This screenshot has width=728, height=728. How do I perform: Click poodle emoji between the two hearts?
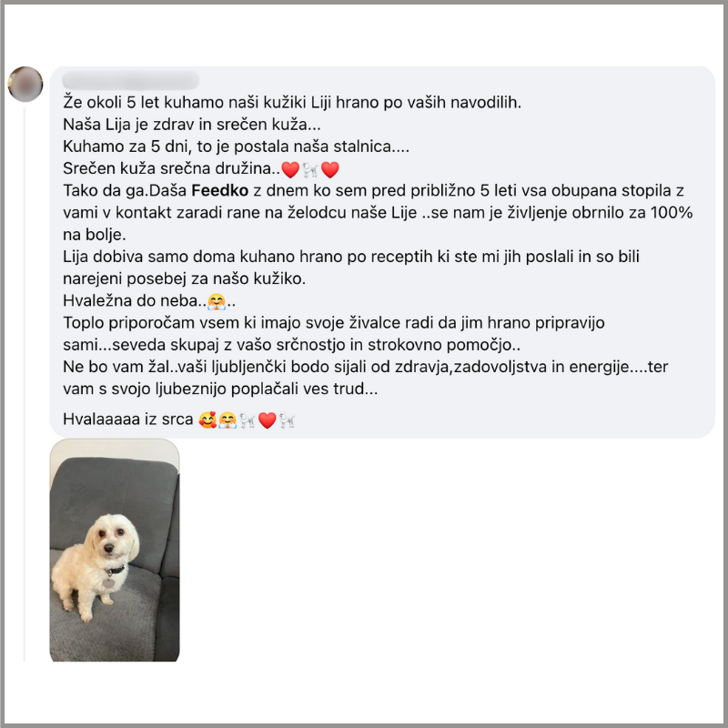point(310,169)
